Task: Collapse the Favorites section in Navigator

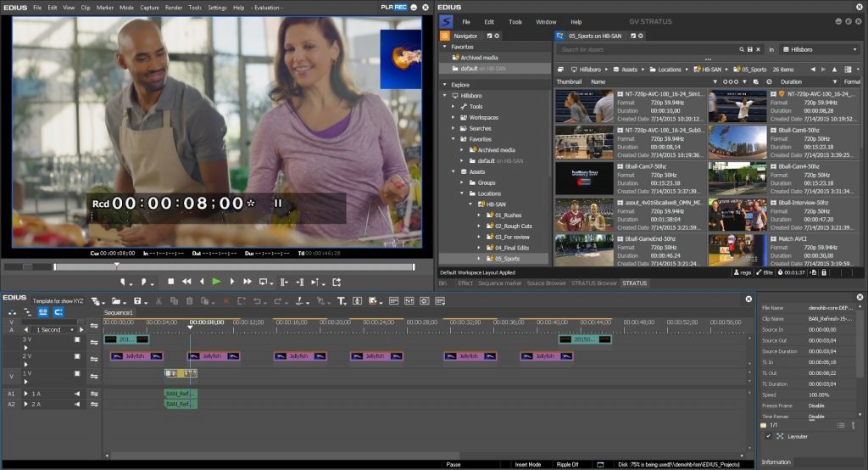Action: pyautogui.click(x=444, y=48)
